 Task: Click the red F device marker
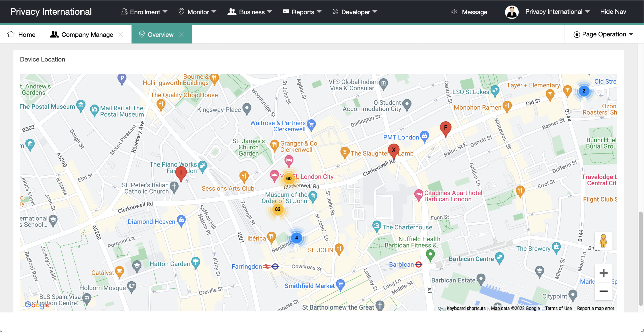pos(445,128)
